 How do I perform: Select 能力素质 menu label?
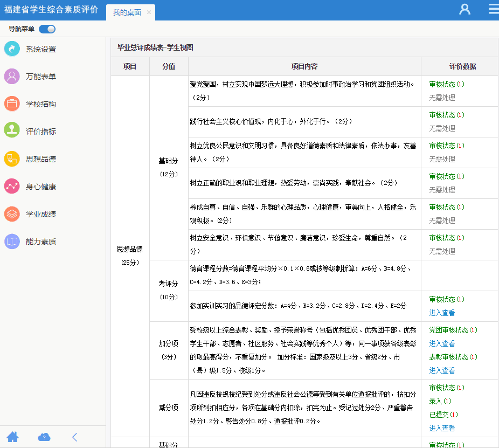point(41,242)
